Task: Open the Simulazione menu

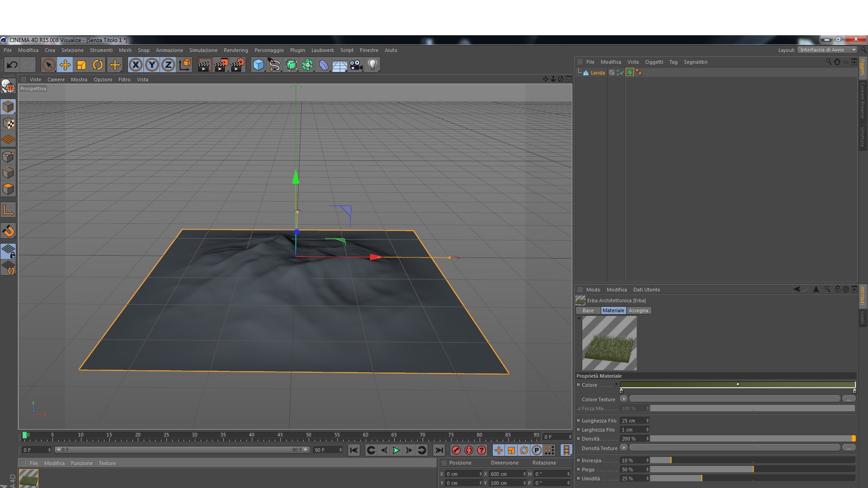Action: (203, 50)
